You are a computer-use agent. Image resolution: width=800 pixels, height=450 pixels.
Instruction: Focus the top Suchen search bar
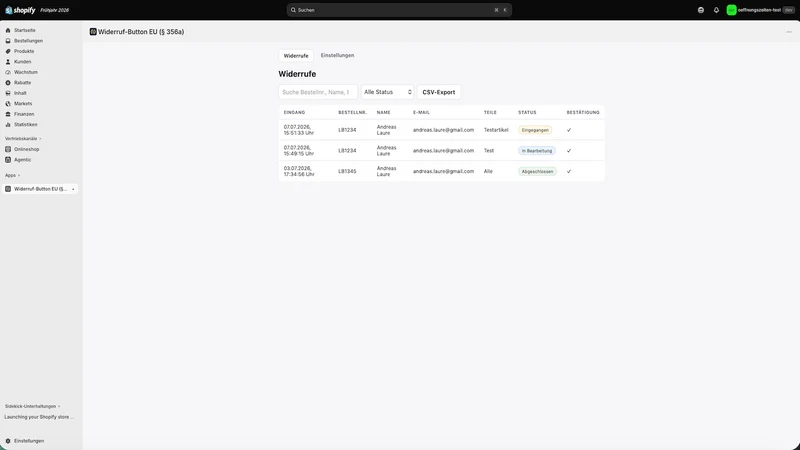point(399,10)
